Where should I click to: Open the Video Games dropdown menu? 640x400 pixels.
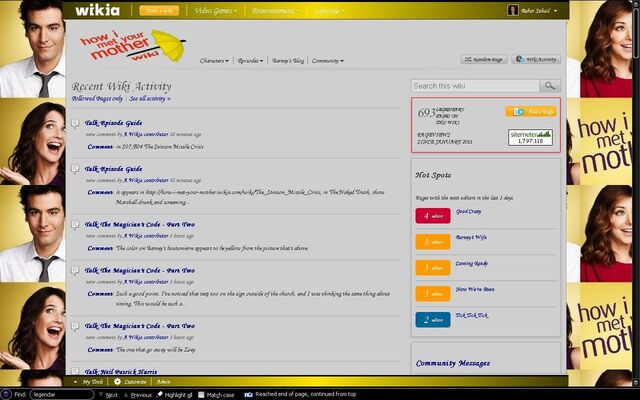click(x=215, y=11)
